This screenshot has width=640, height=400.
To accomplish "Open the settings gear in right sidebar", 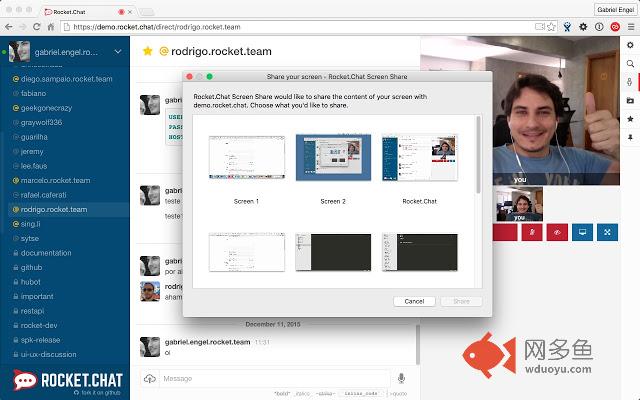I will click(x=629, y=46).
